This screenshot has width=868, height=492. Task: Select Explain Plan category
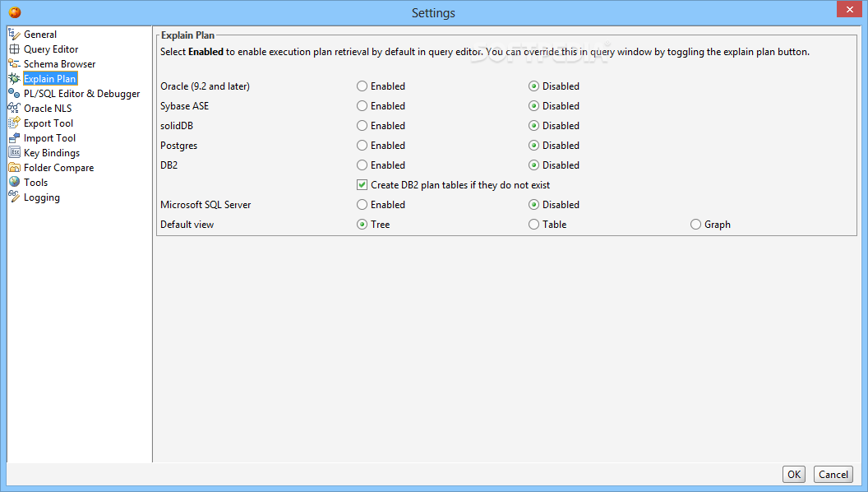pyautogui.click(x=50, y=79)
